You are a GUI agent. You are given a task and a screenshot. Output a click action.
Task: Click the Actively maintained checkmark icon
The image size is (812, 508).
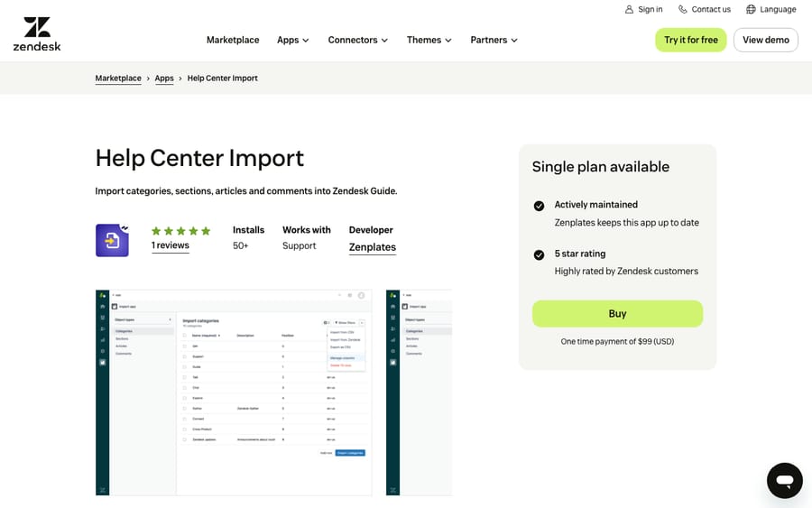pos(539,206)
